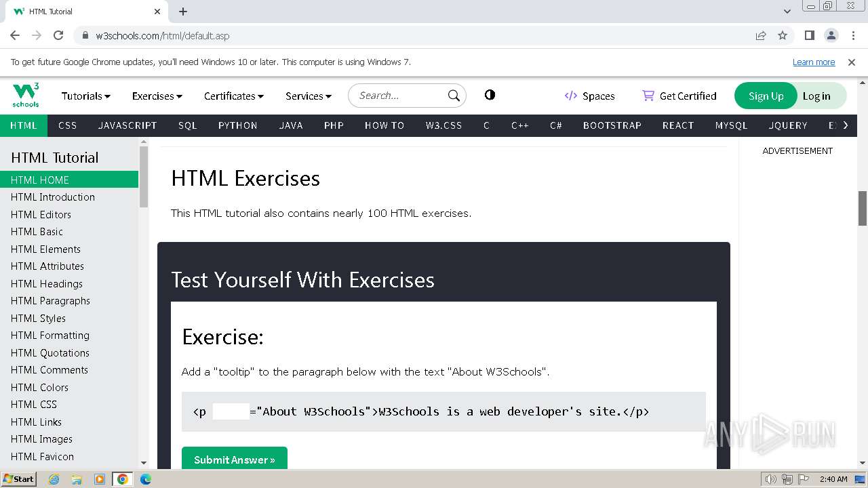This screenshot has width=868, height=488.
Task: Click the exercise attribute blank field
Action: pos(231,411)
